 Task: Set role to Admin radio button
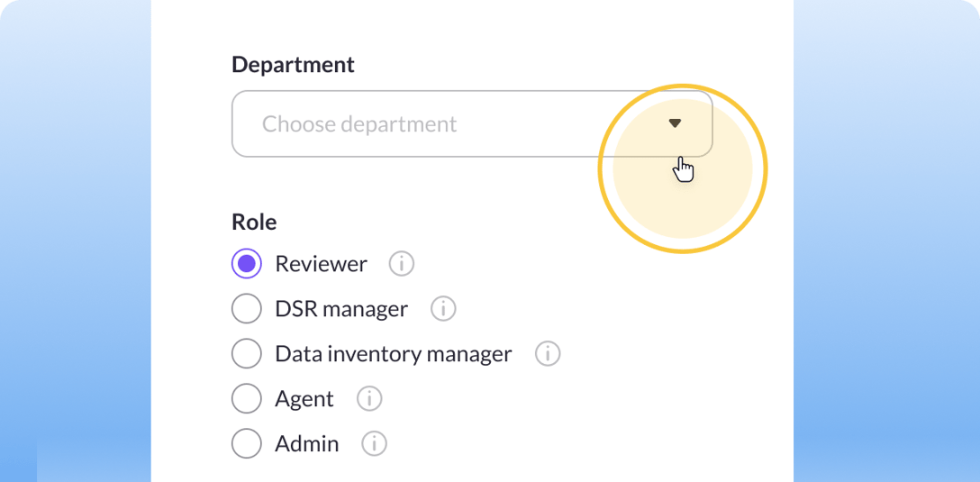(246, 444)
